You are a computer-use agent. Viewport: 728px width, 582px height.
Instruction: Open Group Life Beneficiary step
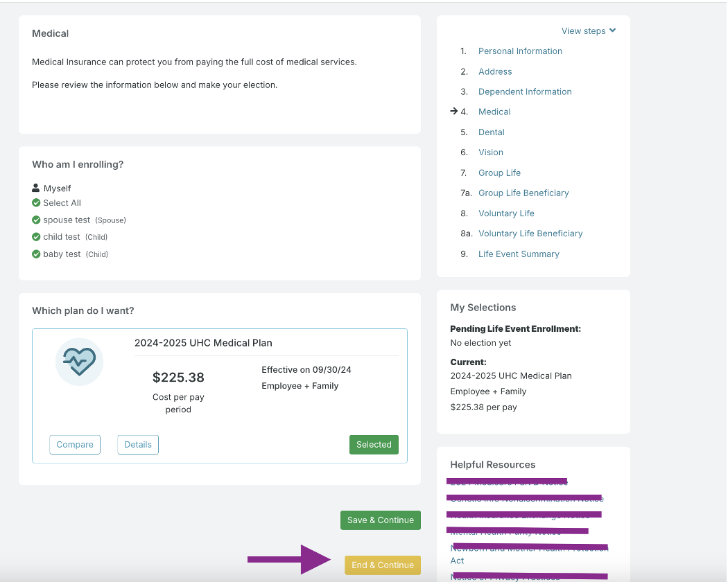[x=523, y=193]
